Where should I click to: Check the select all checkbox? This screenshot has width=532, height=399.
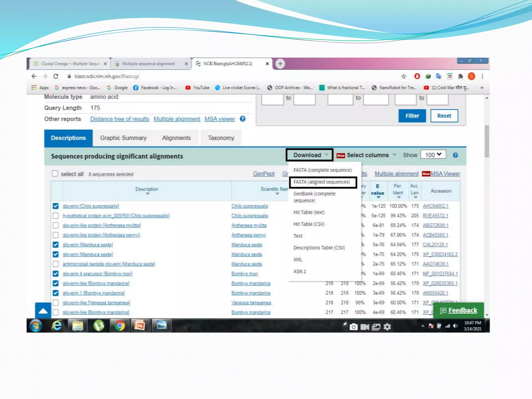pyautogui.click(x=55, y=174)
